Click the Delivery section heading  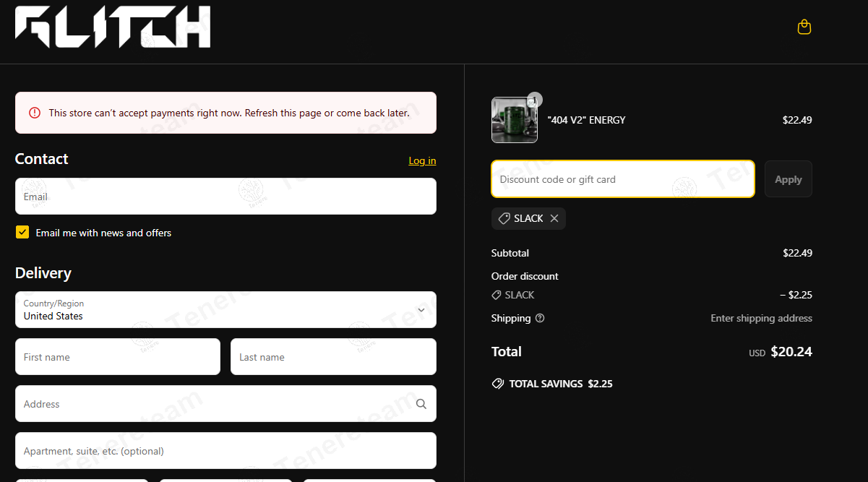click(x=43, y=273)
